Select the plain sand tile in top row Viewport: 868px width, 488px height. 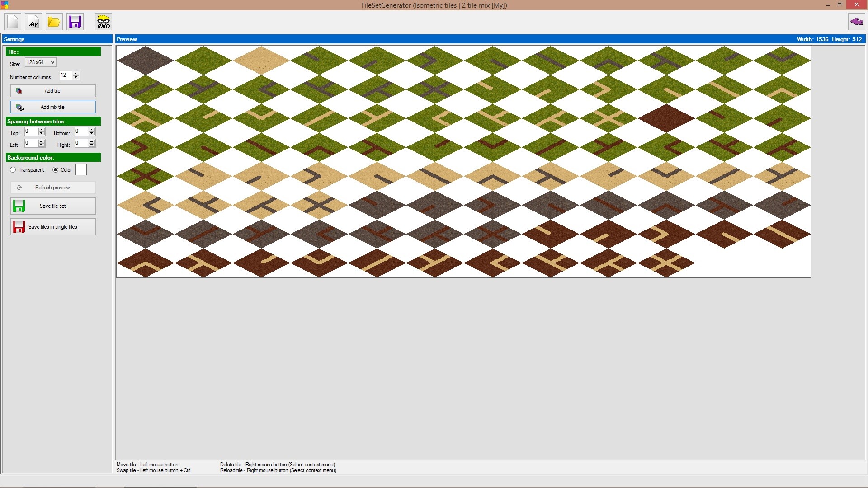261,60
